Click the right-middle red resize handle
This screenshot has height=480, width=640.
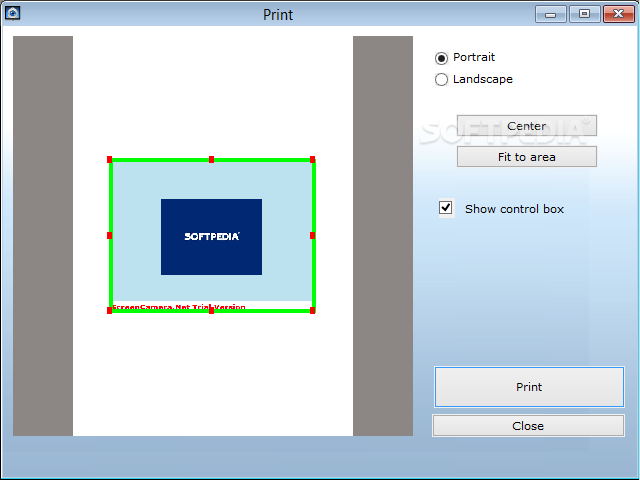313,236
